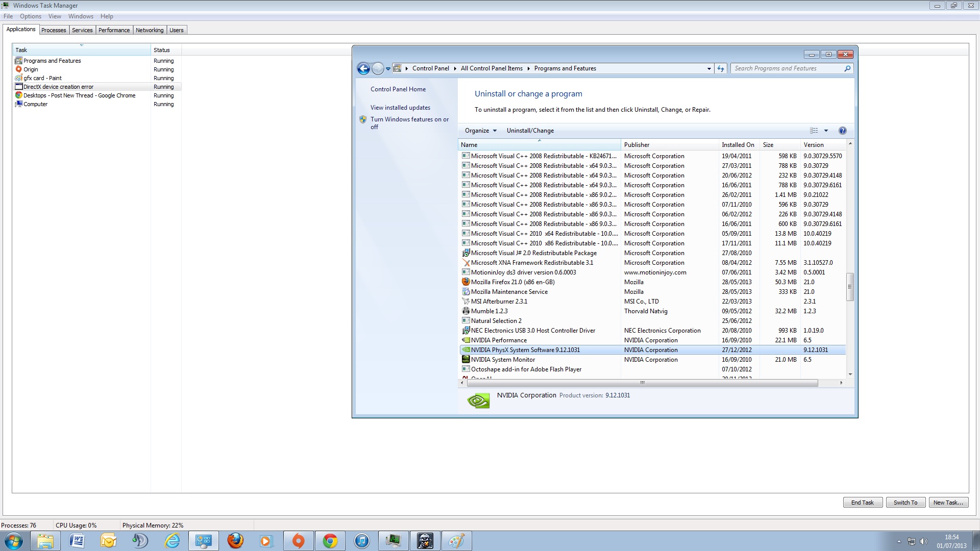Image resolution: width=980 pixels, height=551 pixels.
Task: Click the Forward arrow in Control Panel
Action: pos(378,68)
